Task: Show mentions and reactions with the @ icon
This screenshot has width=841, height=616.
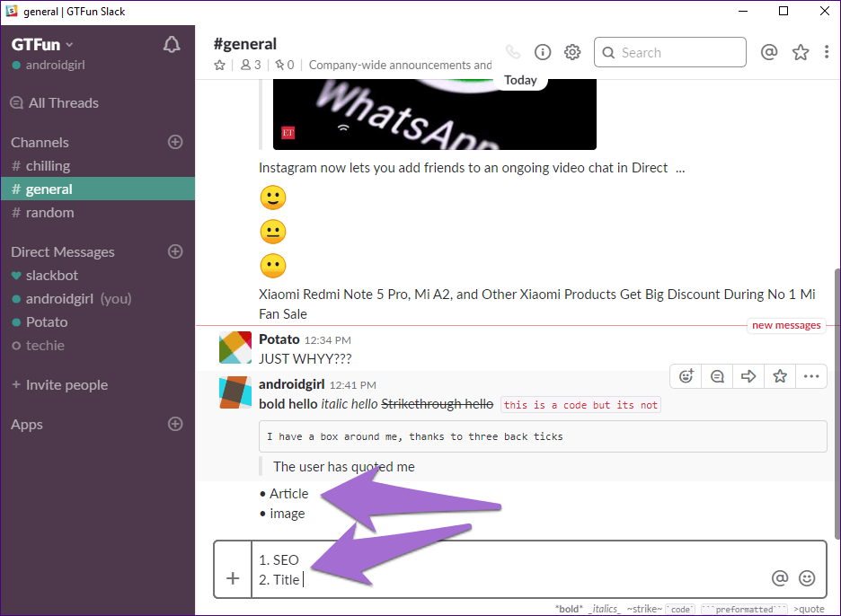Action: click(769, 52)
